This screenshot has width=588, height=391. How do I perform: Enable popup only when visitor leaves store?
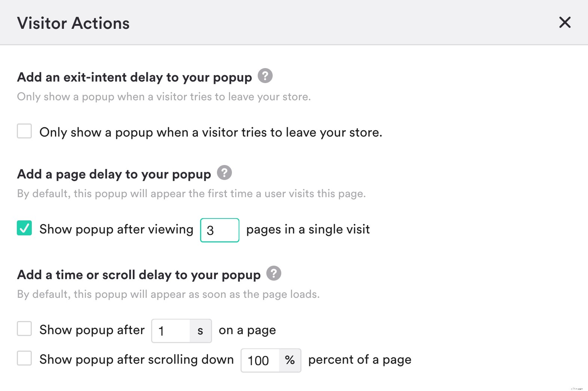coord(24,132)
